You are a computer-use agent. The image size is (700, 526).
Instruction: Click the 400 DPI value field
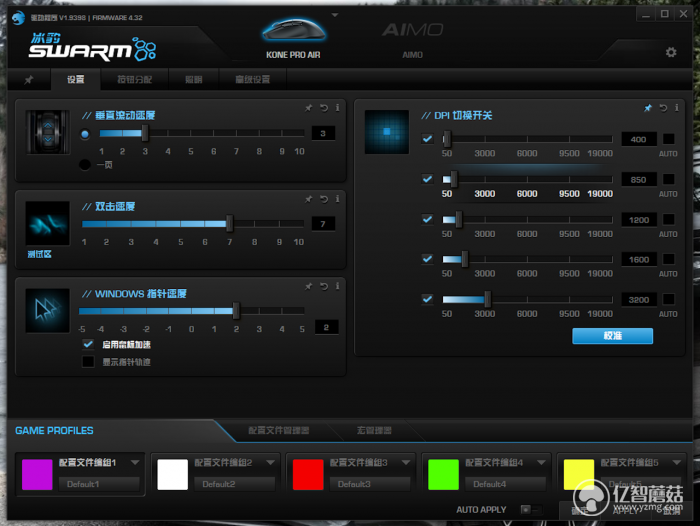(x=639, y=139)
